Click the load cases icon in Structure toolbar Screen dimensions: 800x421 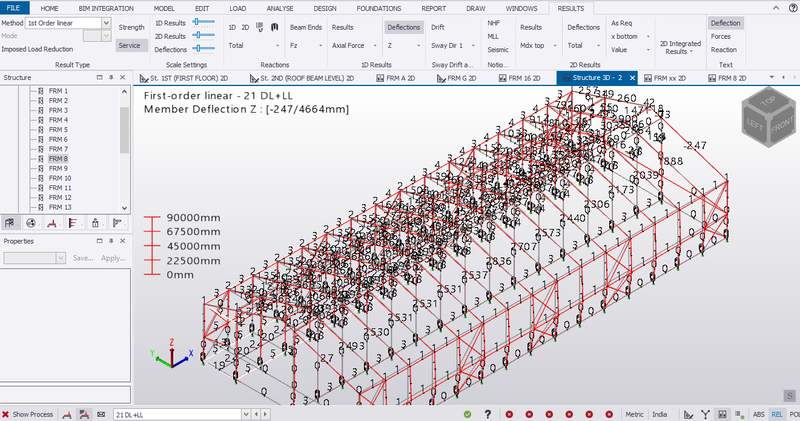(73, 223)
